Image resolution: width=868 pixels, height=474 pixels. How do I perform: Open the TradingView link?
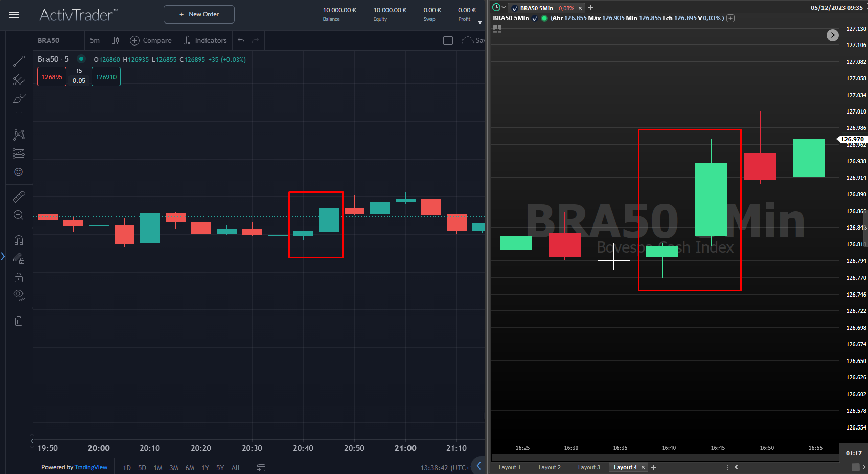click(90, 467)
